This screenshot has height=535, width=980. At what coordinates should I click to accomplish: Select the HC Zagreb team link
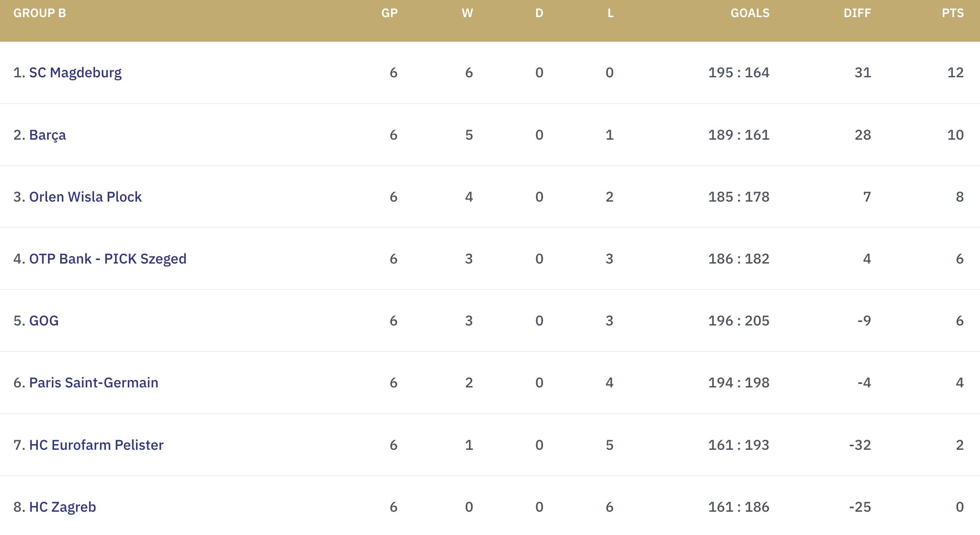[62, 507]
